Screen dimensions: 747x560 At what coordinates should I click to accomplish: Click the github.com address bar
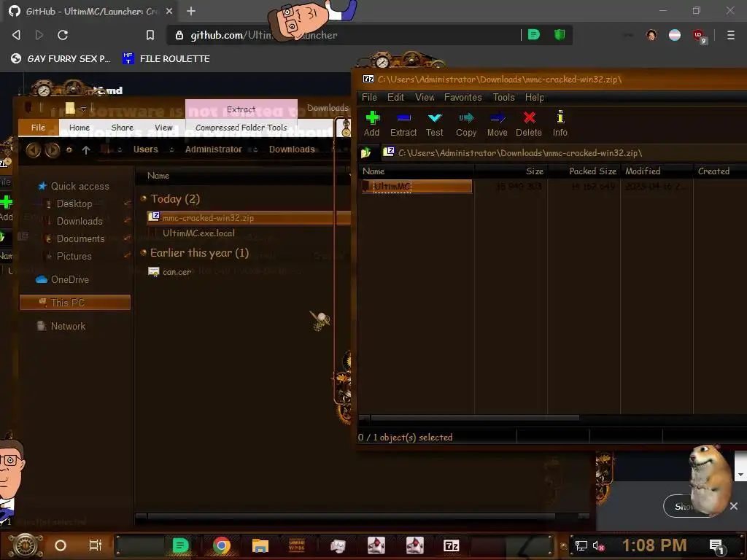pos(343,35)
